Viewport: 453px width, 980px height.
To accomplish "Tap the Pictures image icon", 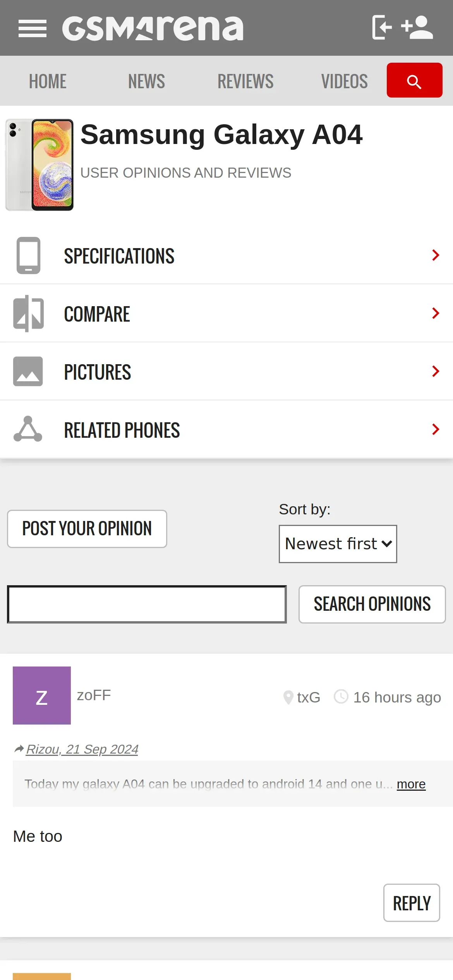I will click(28, 371).
